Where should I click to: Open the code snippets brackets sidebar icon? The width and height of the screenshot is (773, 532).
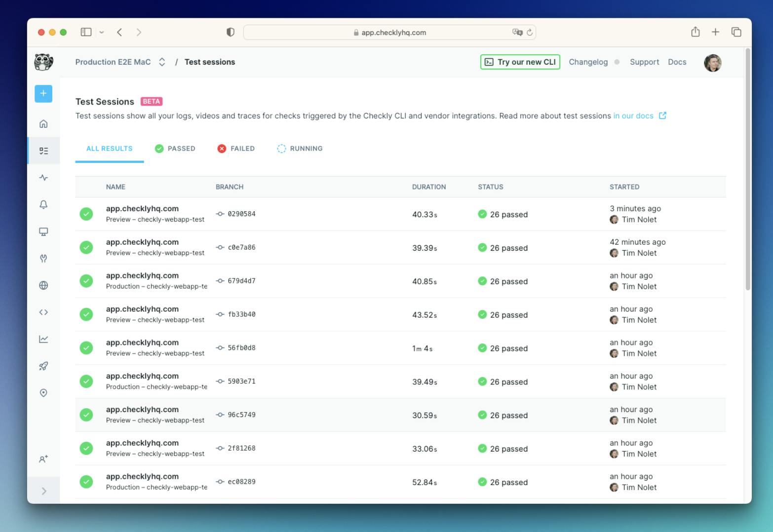(43, 312)
